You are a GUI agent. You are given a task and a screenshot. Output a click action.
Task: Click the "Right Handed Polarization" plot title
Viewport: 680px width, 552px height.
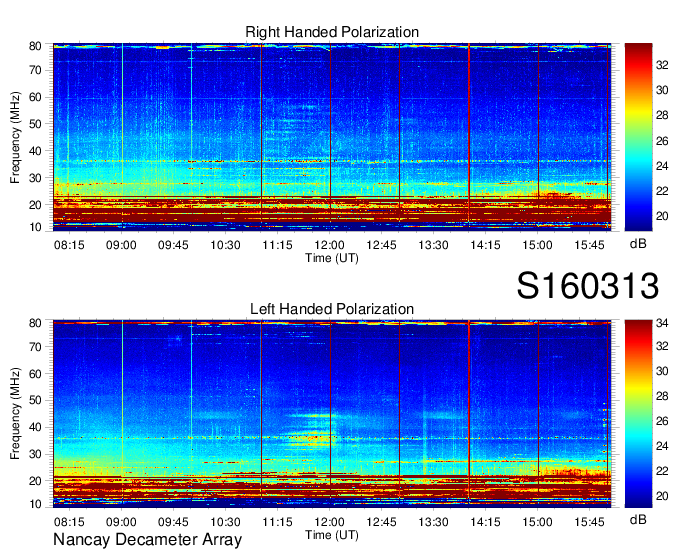coord(332,32)
